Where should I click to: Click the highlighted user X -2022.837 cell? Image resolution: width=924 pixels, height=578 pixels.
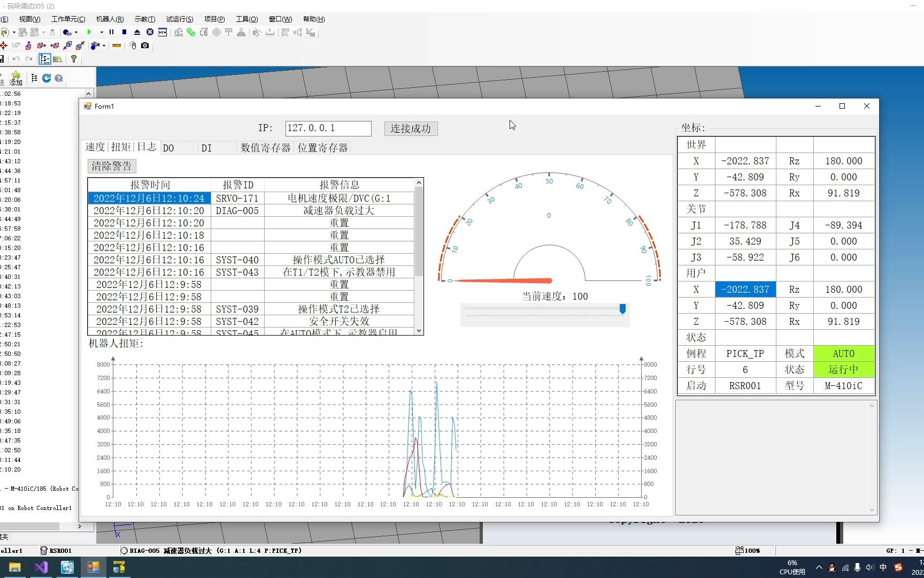point(745,290)
